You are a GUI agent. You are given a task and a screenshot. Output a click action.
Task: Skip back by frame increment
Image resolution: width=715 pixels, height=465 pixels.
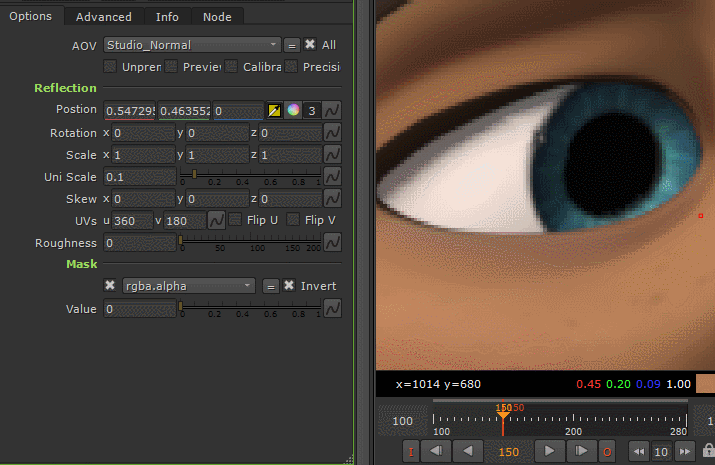(639, 452)
